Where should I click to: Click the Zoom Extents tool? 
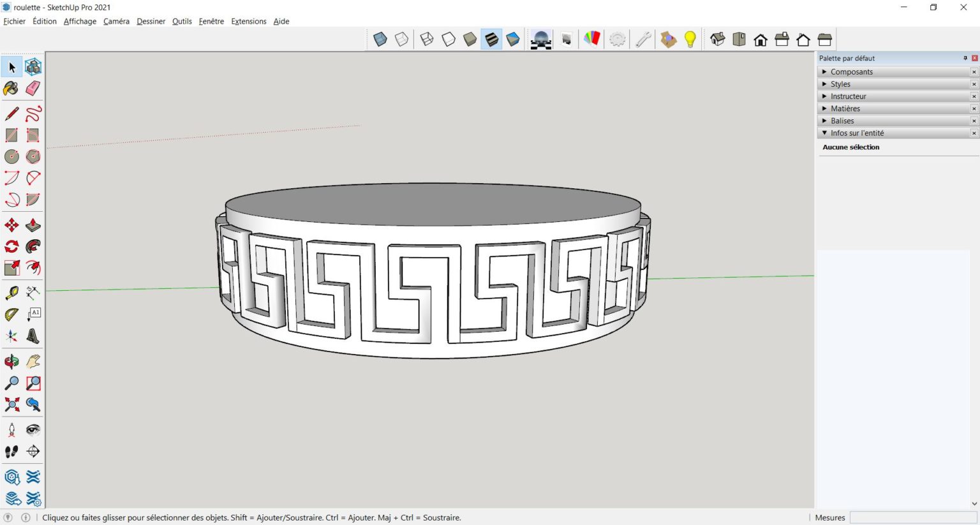[11, 404]
